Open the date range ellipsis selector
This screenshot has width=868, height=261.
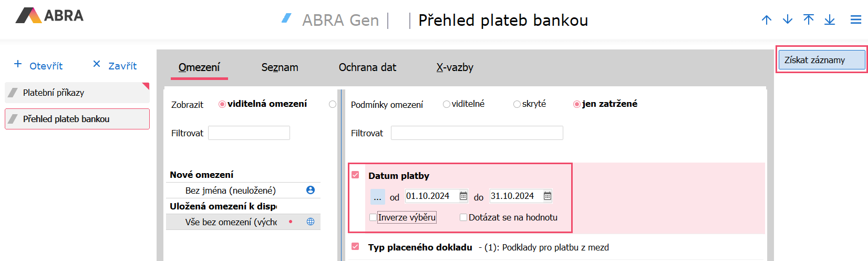click(x=377, y=197)
